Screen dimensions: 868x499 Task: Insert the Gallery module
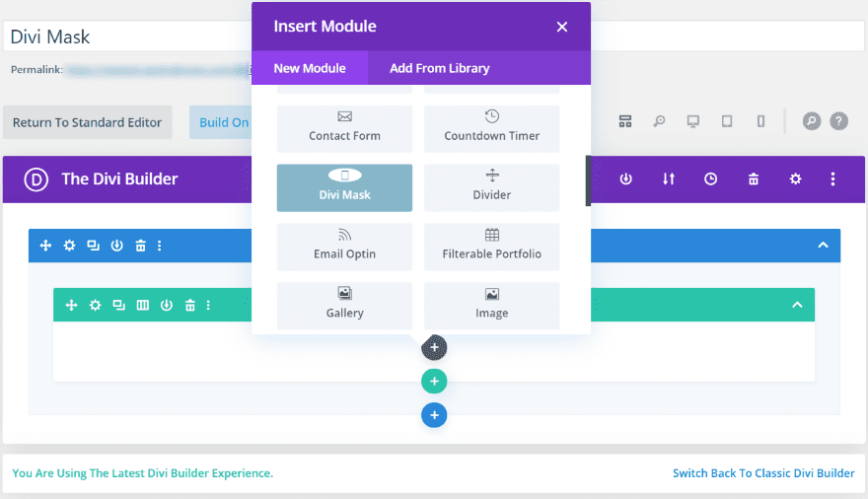344,306
